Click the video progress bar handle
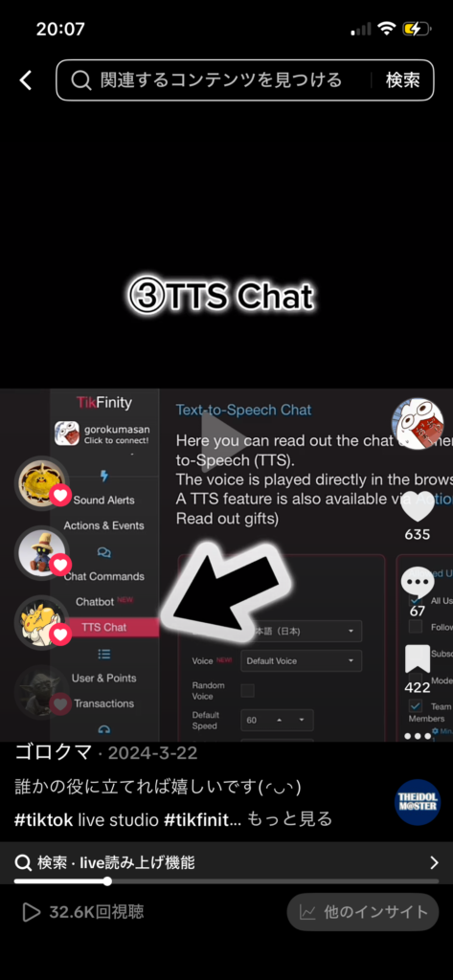This screenshot has height=980, width=453. pos(107,881)
